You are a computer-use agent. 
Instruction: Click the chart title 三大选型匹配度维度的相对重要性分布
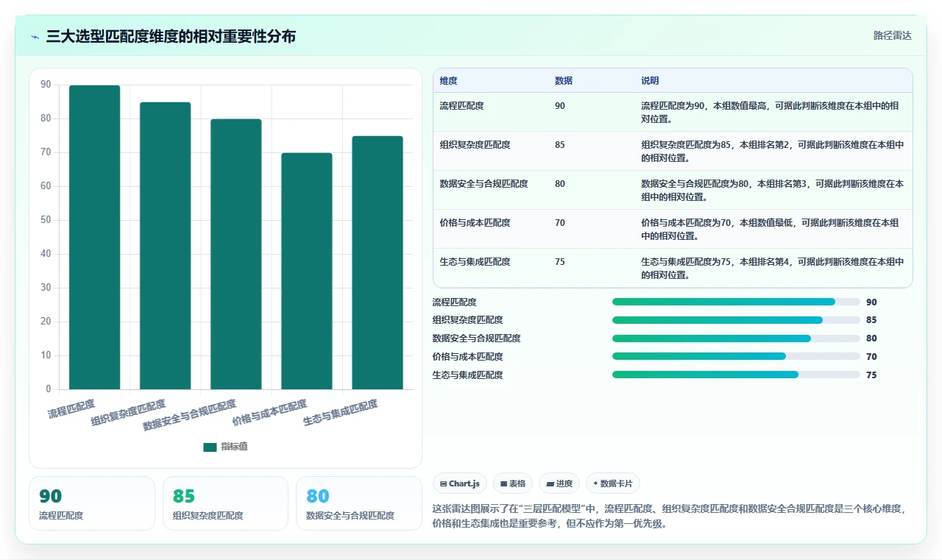pyautogui.click(x=171, y=36)
